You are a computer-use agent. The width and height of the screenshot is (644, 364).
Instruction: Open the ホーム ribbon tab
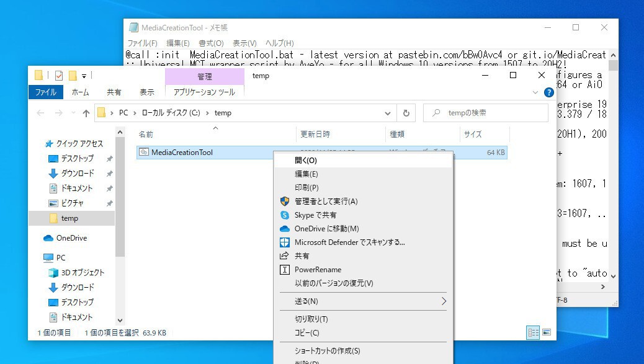(x=80, y=92)
